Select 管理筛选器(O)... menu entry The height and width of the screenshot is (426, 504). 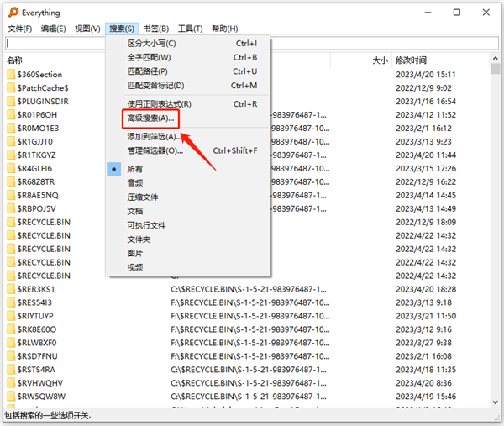click(155, 151)
